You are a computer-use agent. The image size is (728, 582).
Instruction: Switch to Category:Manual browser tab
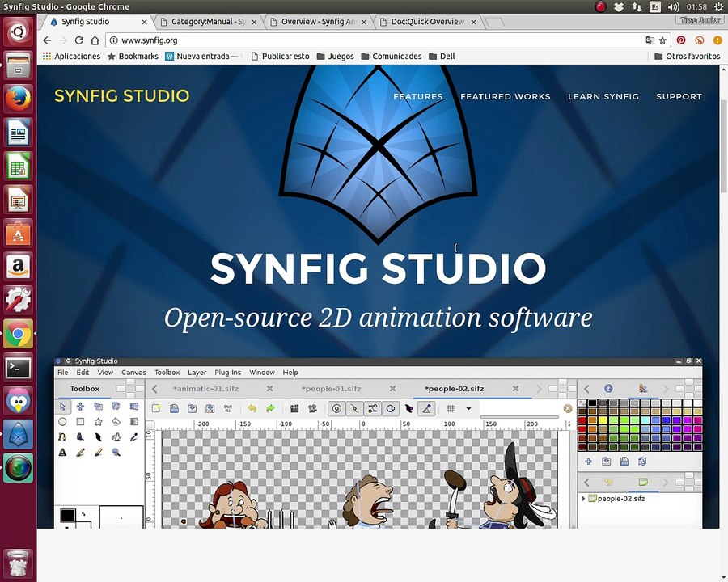click(x=207, y=21)
